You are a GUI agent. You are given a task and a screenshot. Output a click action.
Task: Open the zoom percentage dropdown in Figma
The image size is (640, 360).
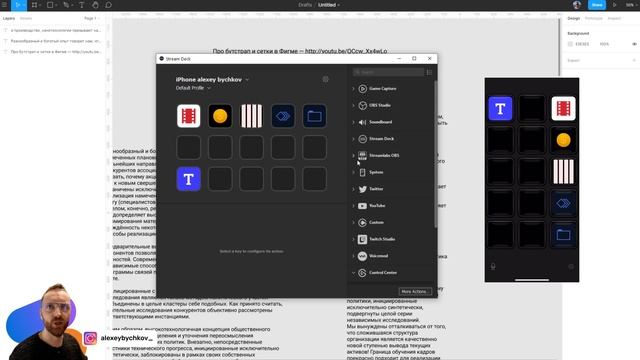click(631, 5)
